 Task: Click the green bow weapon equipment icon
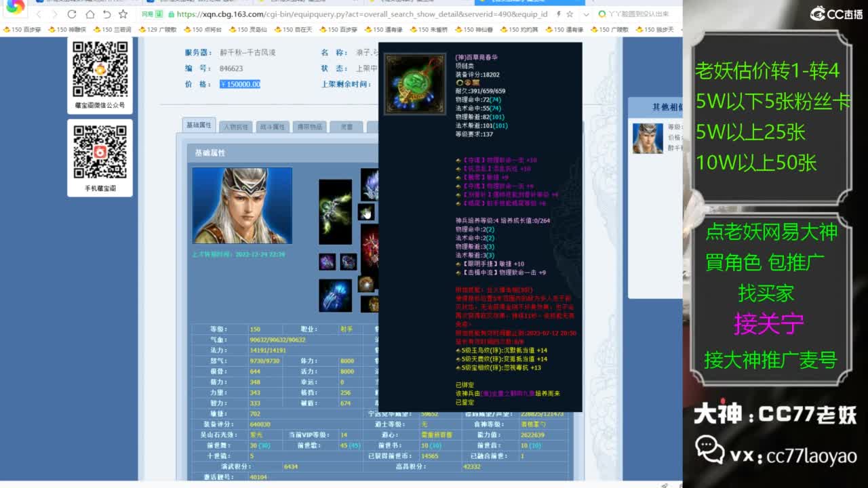point(335,211)
